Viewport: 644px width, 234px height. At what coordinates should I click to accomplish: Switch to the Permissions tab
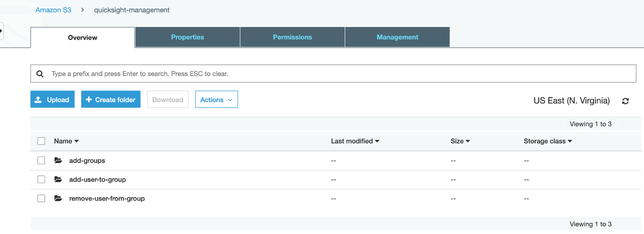pos(293,37)
